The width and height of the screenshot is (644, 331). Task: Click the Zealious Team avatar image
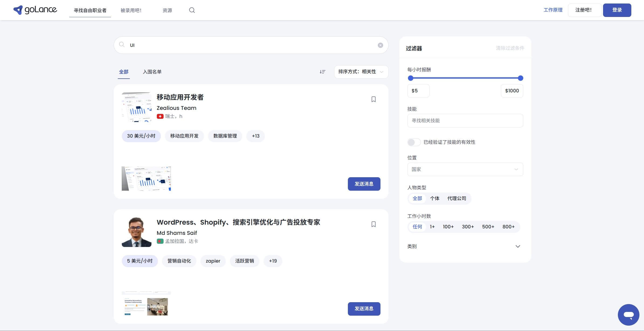click(137, 107)
